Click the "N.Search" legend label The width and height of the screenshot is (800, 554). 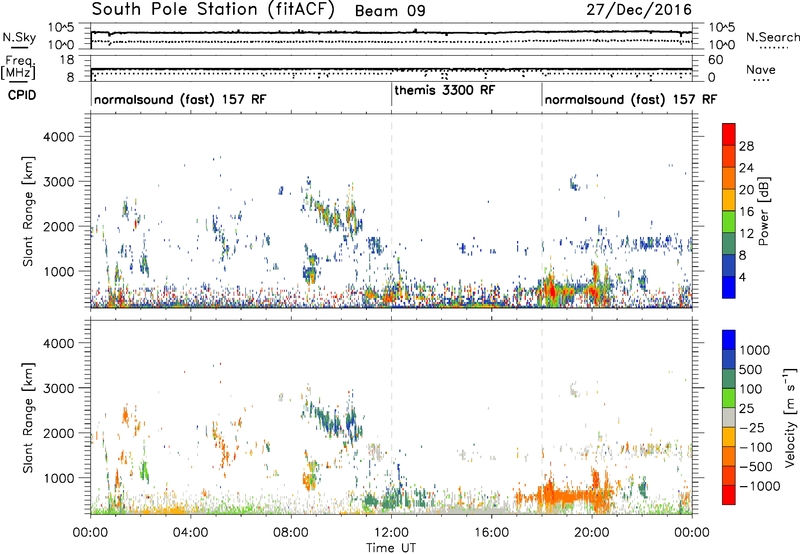[772, 37]
